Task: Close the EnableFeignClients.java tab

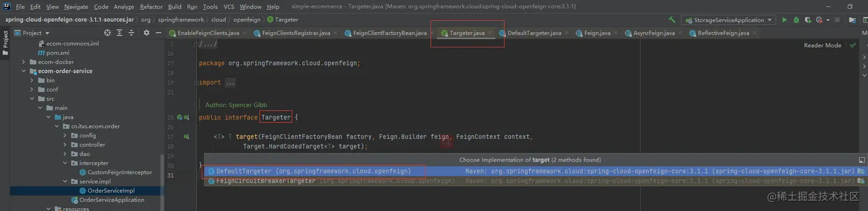Action: point(245,33)
